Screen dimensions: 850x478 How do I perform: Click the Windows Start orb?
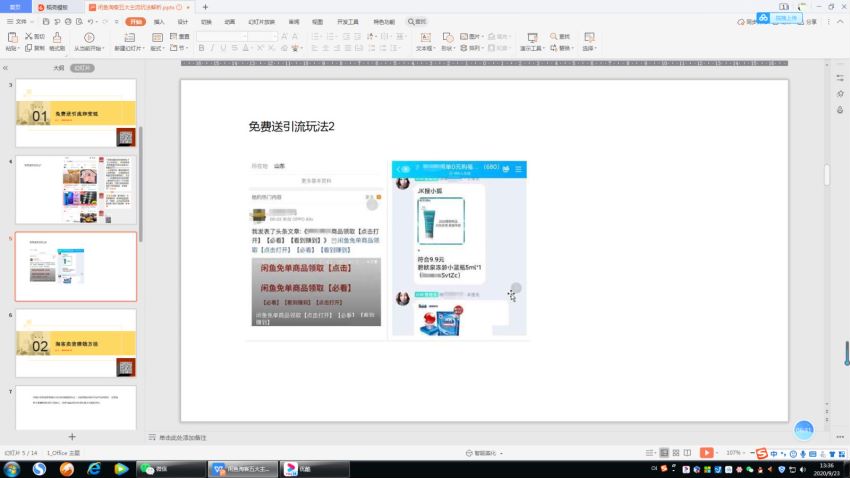12,469
